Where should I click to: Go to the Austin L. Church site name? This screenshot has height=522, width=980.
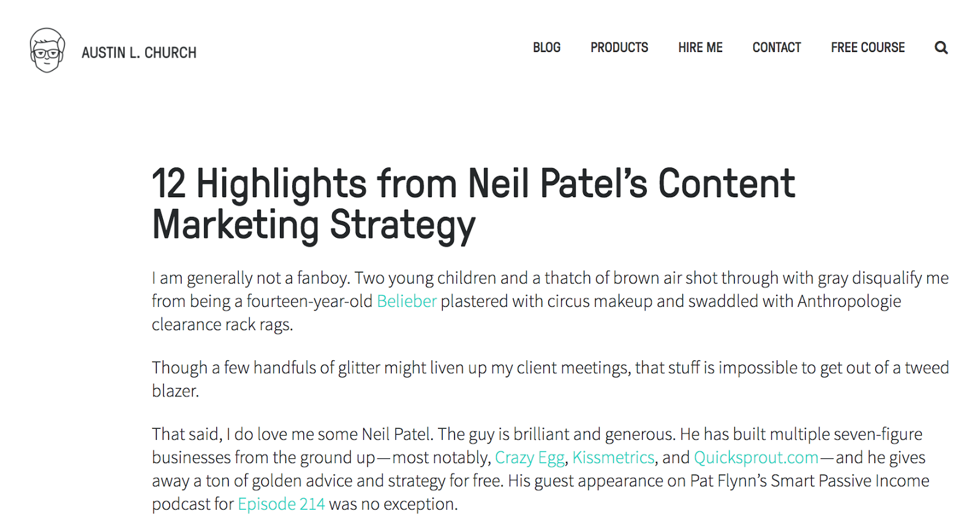pyautogui.click(x=139, y=53)
